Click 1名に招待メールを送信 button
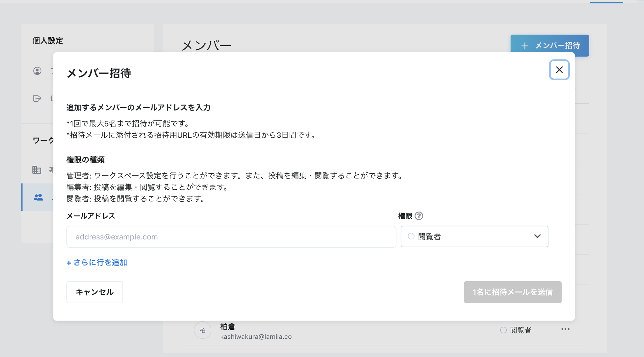Screen dimensions: 644x357 pos(512,292)
